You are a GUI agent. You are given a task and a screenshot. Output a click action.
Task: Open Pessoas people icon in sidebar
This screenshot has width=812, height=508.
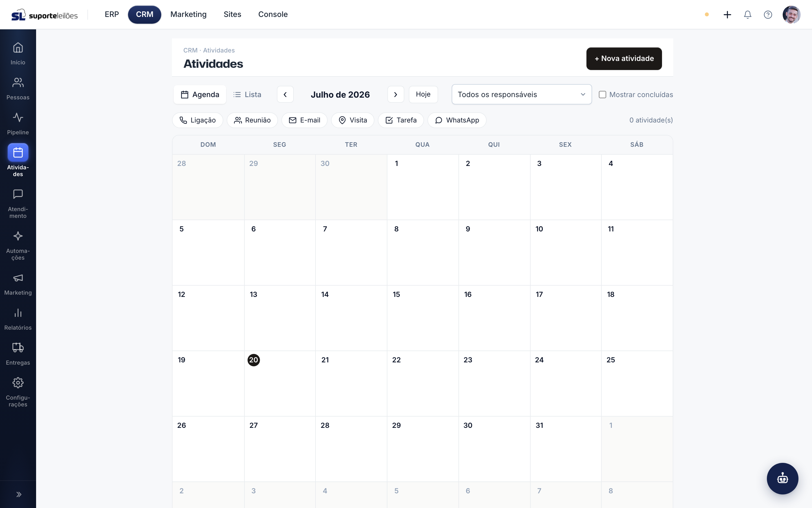(18, 83)
